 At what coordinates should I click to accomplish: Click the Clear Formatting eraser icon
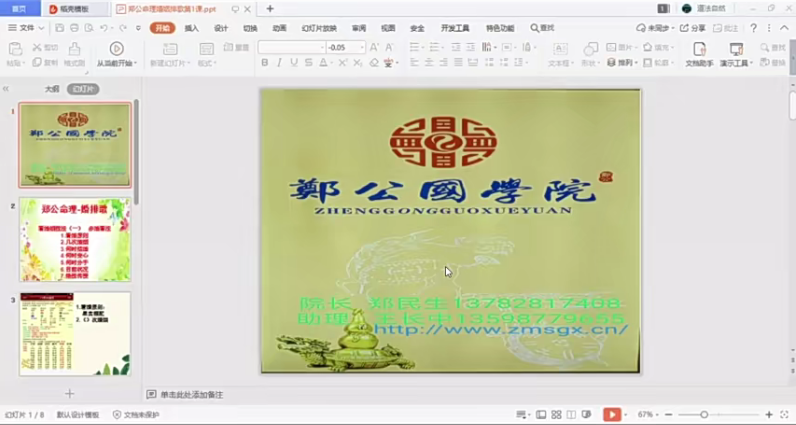[374, 62]
